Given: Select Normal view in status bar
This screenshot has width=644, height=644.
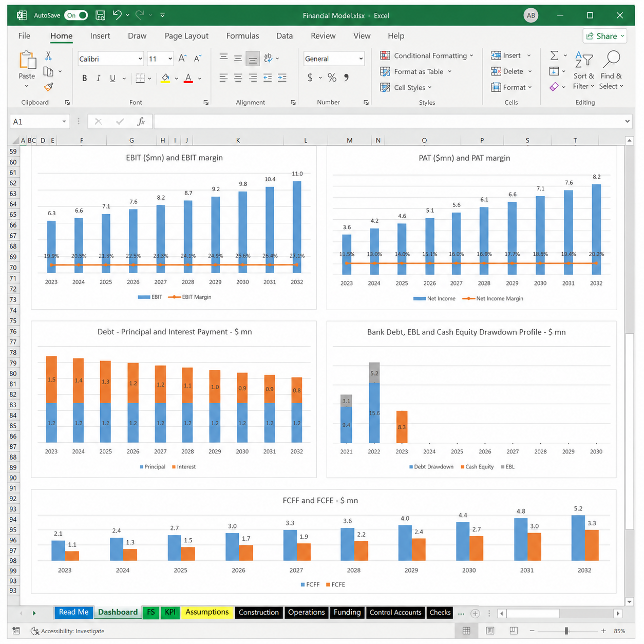Looking at the screenshot, I should (466, 631).
